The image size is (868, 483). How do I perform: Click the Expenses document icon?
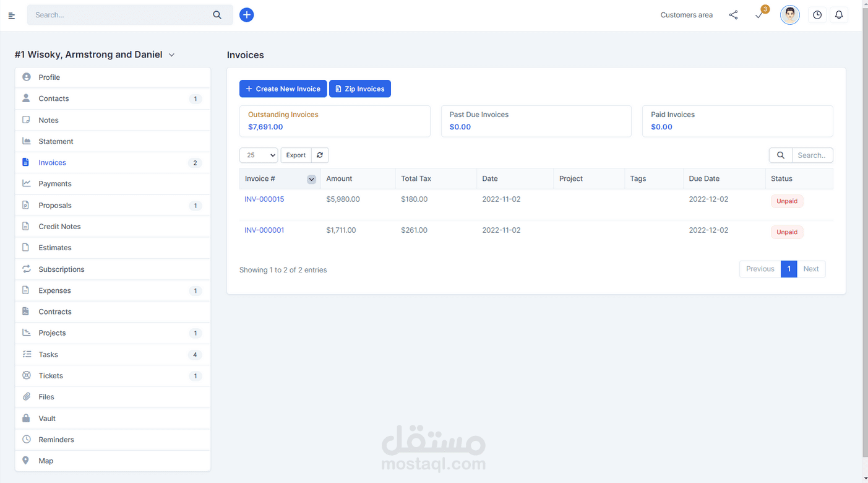click(x=26, y=290)
